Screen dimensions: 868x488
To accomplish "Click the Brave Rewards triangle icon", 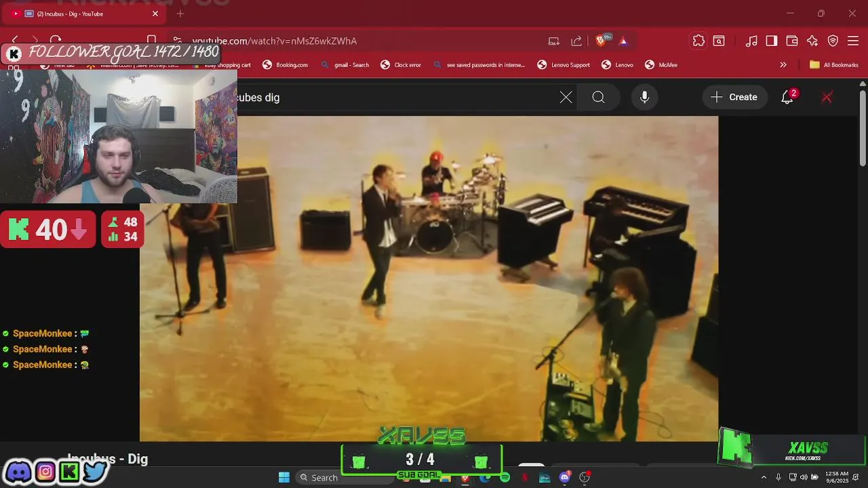I will coord(623,41).
